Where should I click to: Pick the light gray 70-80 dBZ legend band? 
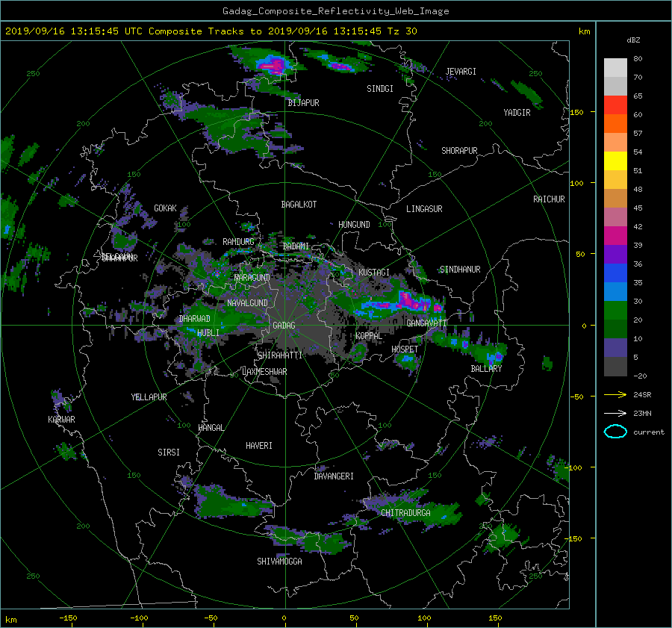tap(615, 68)
